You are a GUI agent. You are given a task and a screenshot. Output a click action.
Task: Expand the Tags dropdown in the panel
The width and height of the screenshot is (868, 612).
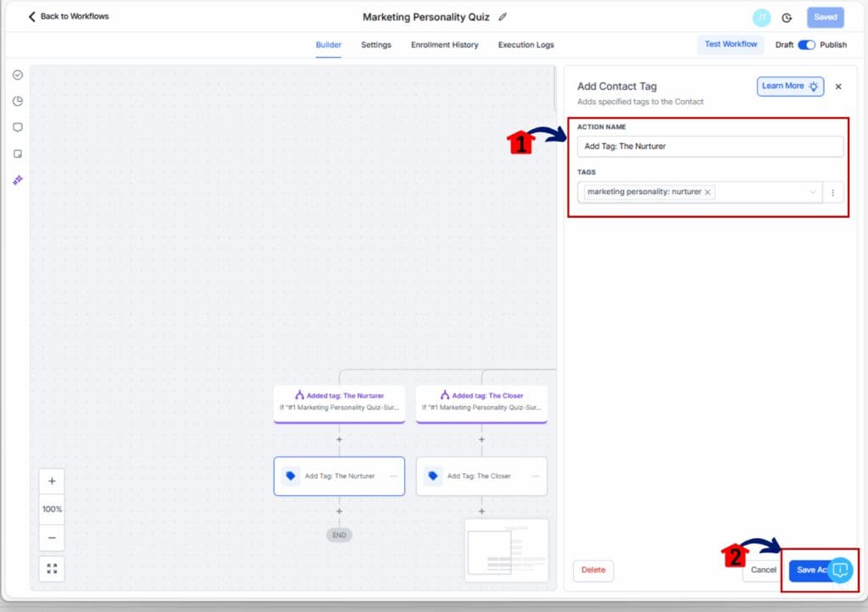pyautogui.click(x=812, y=192)
